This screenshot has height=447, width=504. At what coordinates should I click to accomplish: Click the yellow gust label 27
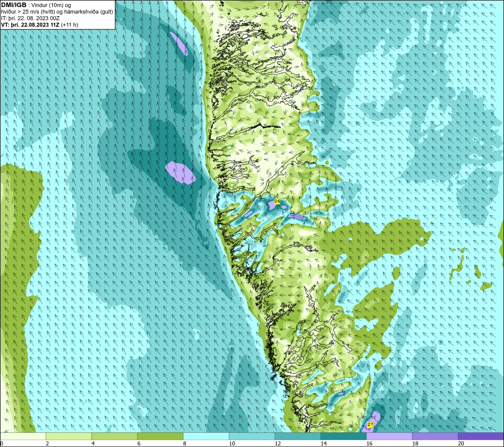tap(370, 424)
